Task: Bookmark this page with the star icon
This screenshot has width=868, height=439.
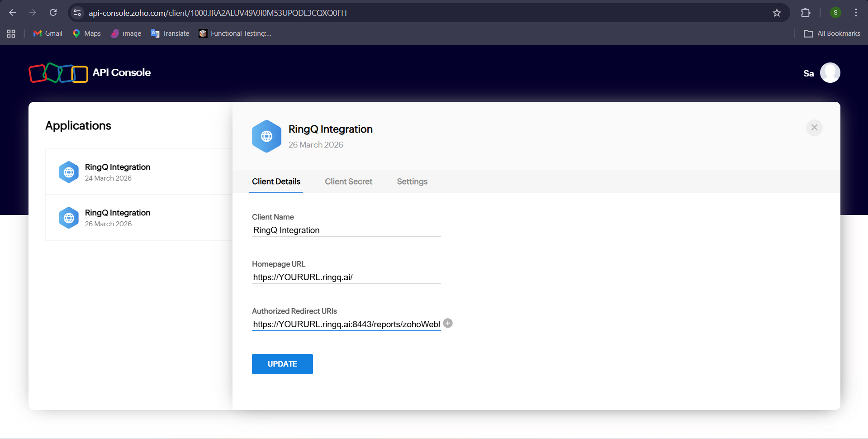Action: point(777,13)
